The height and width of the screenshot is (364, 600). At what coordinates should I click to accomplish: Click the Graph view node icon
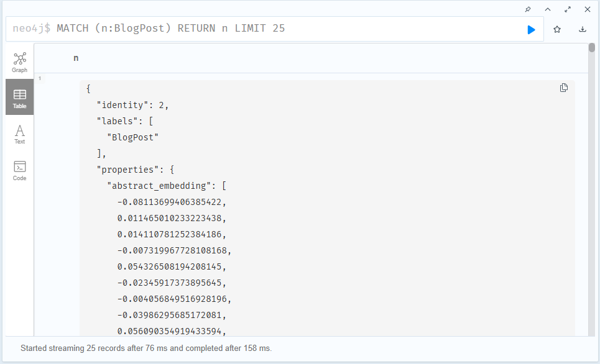coord(20,58)
